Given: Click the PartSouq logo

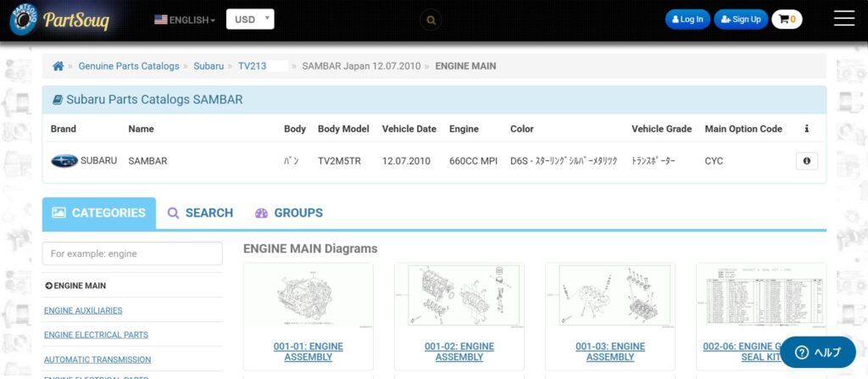Looking at the screenshot, I should coord(59,20).
